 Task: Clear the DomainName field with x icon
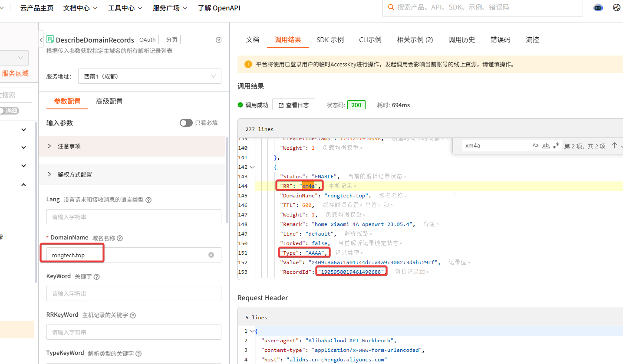(x=211, y=255)
